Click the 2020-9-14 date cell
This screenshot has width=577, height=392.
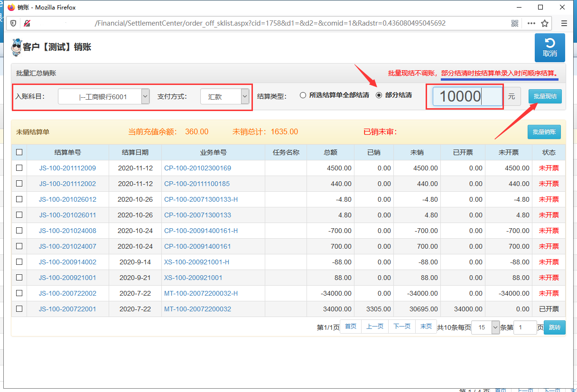click(135, 262)
